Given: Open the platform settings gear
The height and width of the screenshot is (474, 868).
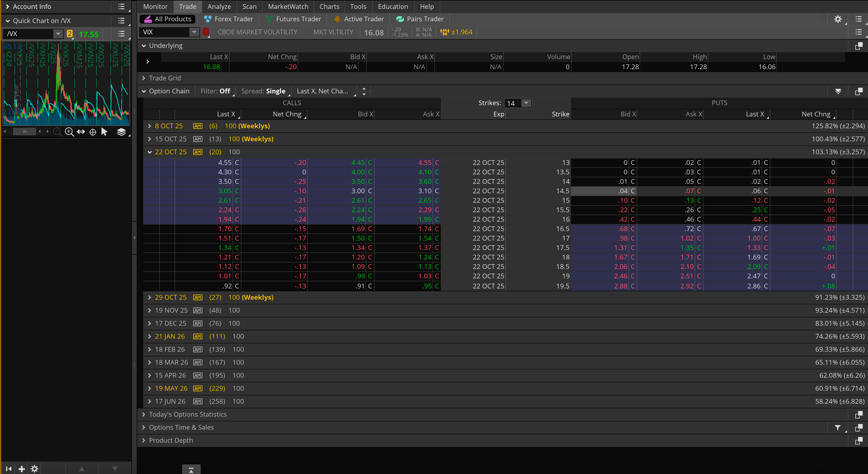Looking at the screenshot, I should (838, 19).
